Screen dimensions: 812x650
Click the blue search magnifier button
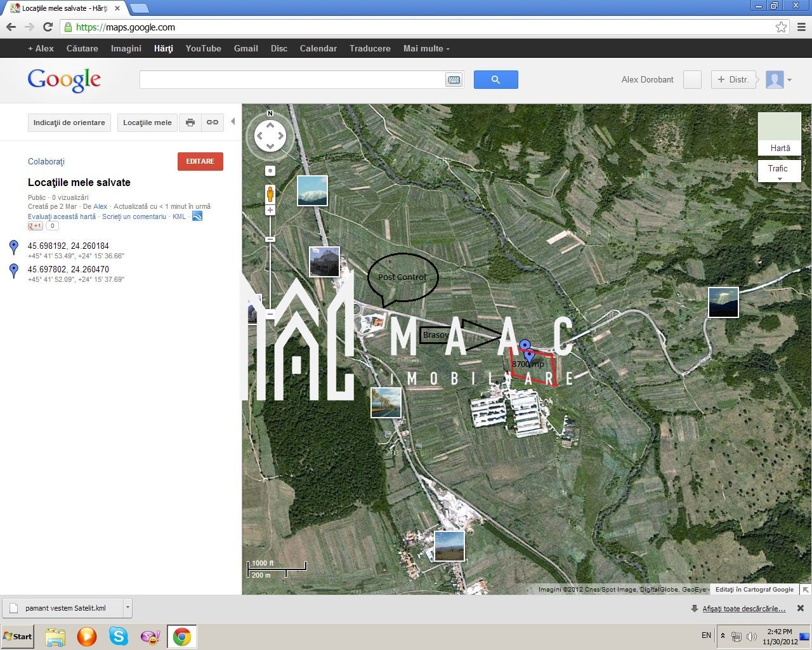coord(496,79)
